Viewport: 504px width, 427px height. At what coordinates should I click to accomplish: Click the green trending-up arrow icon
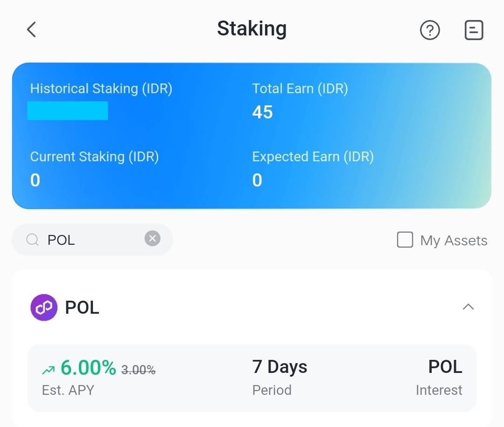(x=48, y=371)
